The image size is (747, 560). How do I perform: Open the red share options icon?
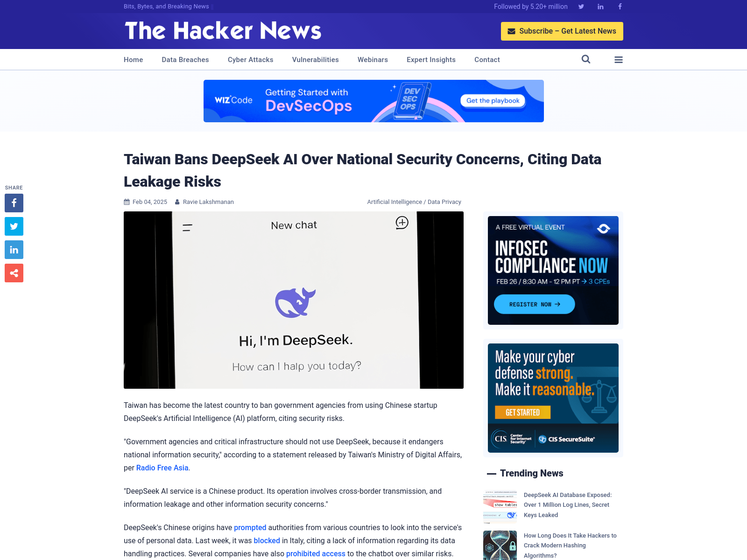click(14, 273)
